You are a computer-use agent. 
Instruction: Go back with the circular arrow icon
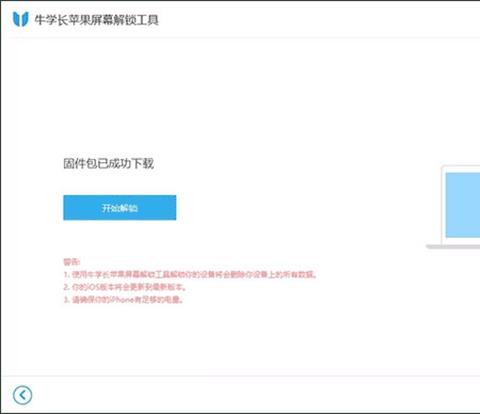coord(22,395)
